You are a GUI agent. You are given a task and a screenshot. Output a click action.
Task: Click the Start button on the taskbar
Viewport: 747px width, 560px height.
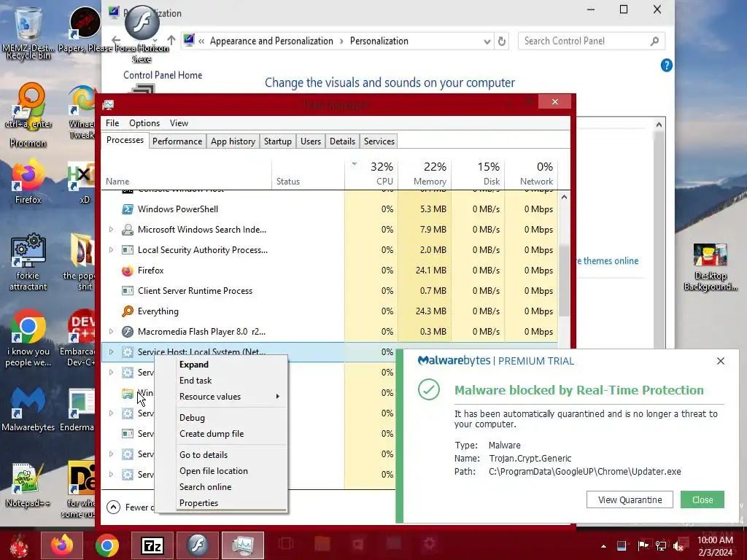19,545
